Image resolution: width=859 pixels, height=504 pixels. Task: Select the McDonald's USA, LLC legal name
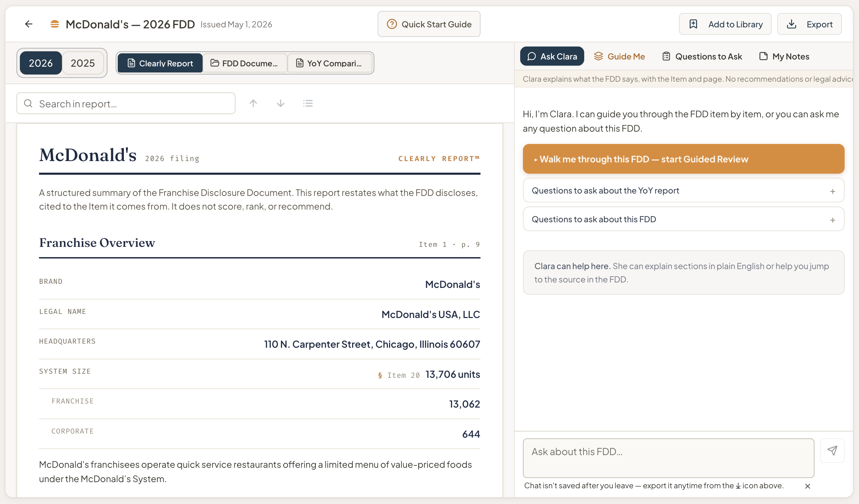[x=431, y=314]
